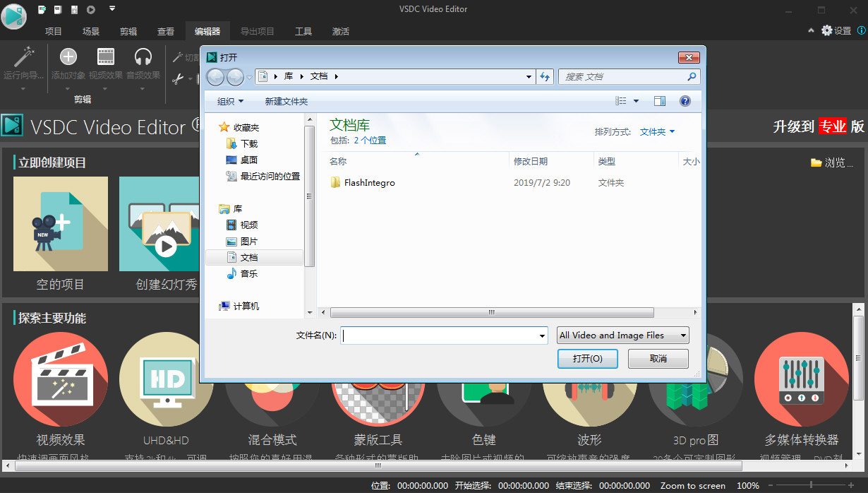Click the refresh button beside address bar
Image resolution: width=868 pixels, height=493 pixels.
click(545, 76)
